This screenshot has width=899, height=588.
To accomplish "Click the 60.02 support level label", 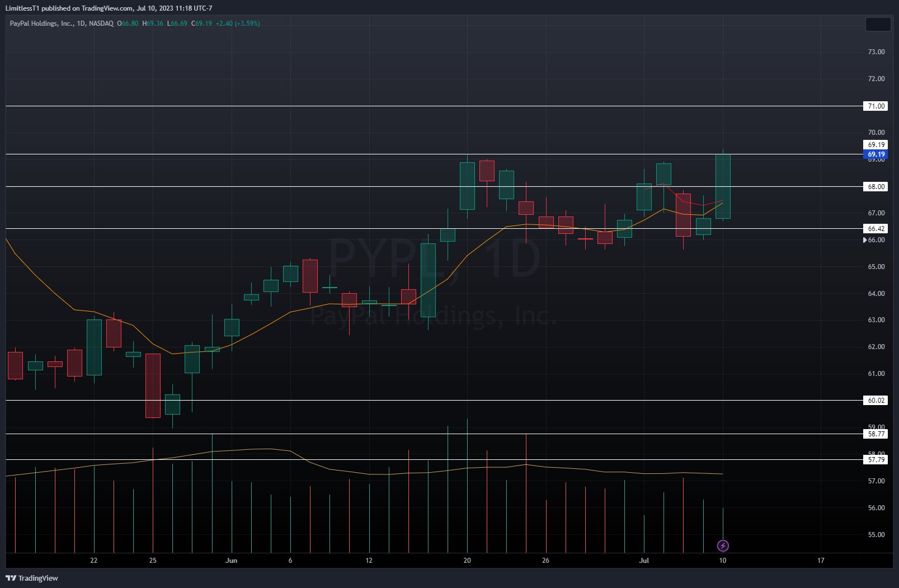I will 876,400.
